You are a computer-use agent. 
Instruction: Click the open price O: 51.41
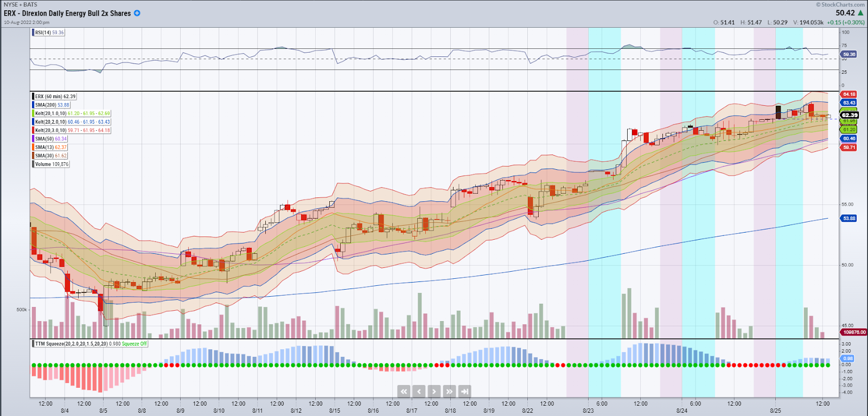point(724,22)
